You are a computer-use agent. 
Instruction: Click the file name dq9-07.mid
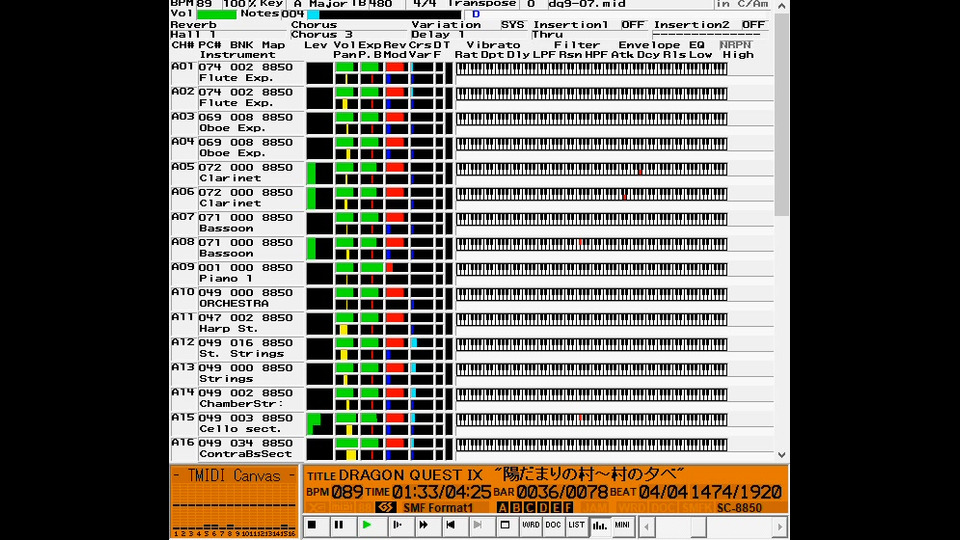pyautogui.click(x=587, y=4)
